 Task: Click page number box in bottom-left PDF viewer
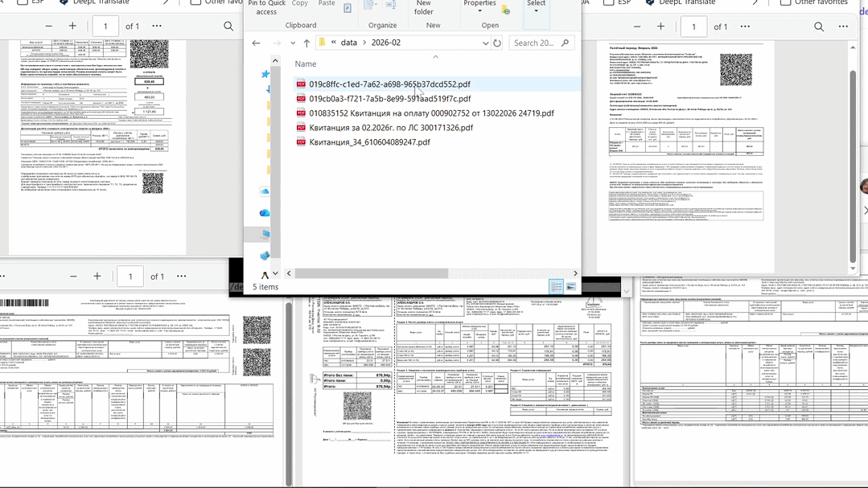130,276
